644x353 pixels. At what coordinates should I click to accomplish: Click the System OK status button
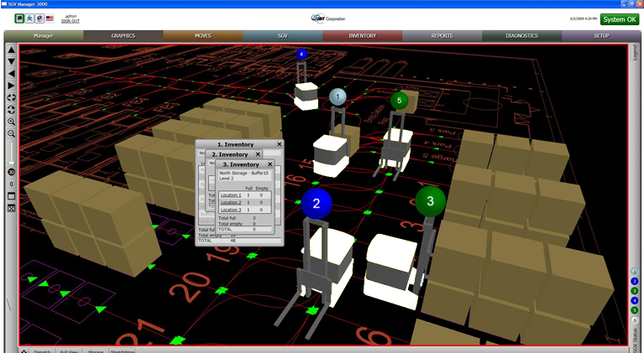coord(619,19)
